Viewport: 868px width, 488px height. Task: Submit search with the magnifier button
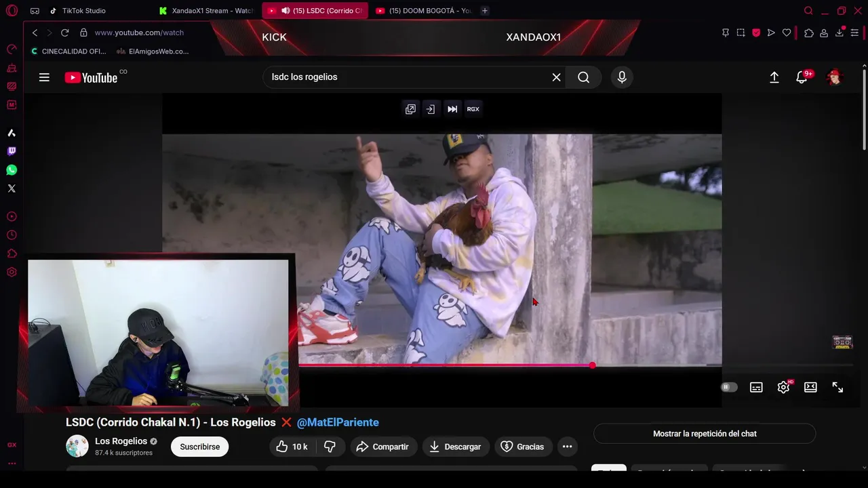584,77
